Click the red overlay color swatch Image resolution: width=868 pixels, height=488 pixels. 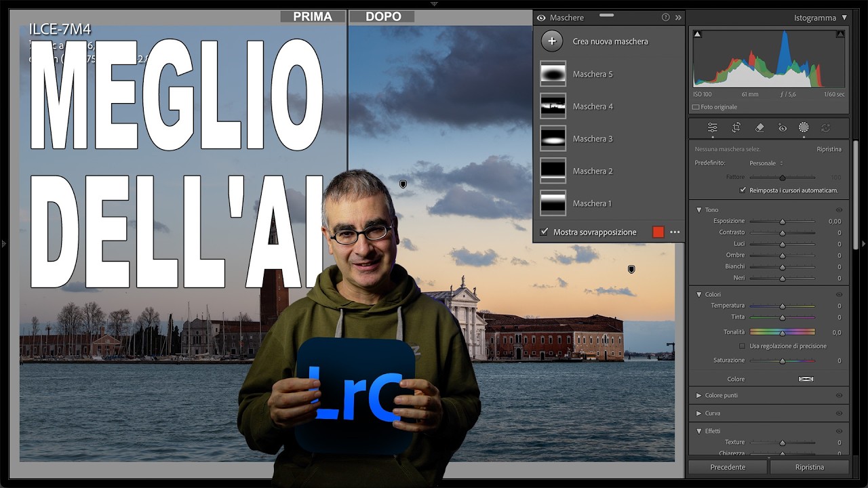[658, 232]
